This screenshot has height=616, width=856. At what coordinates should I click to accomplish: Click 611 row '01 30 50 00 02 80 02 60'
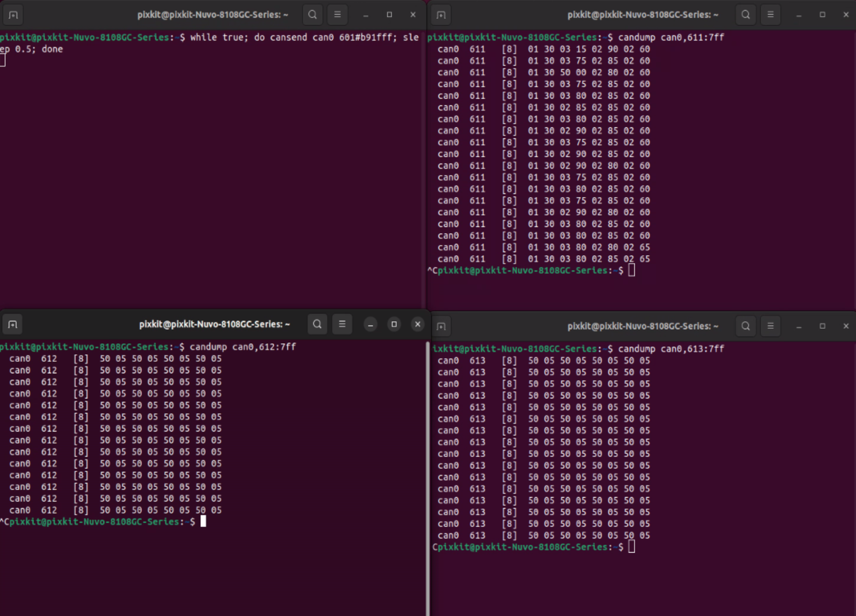point(589,72)
